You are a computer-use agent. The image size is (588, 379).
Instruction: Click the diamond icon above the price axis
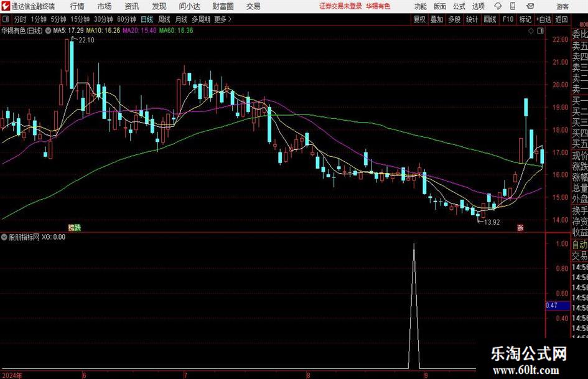tap(531, 31)
